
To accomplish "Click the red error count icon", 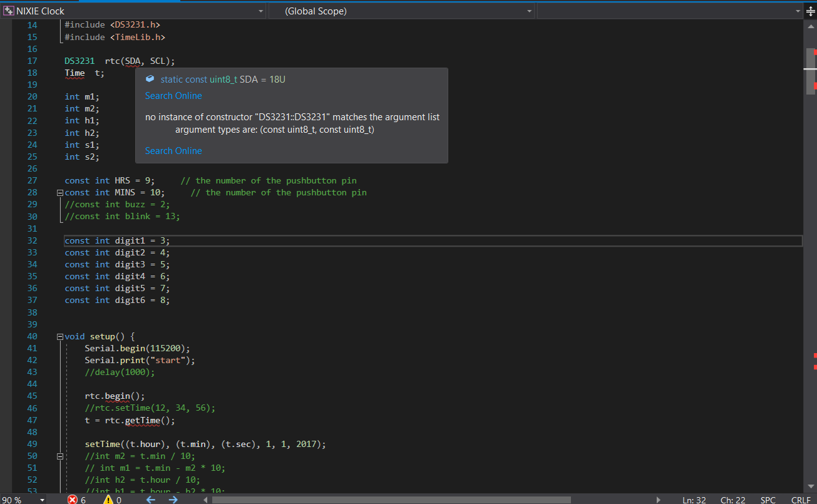I will (73, 500).
